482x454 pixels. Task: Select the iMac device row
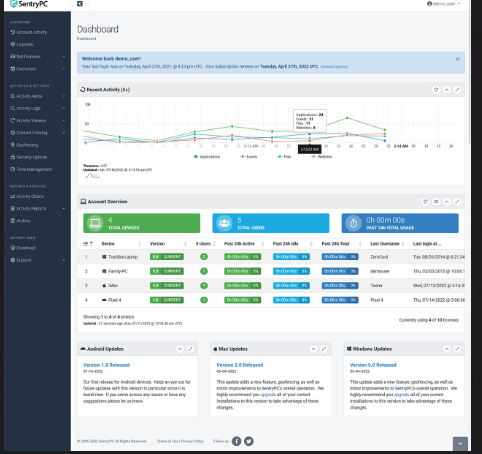[x=271, y=285]
